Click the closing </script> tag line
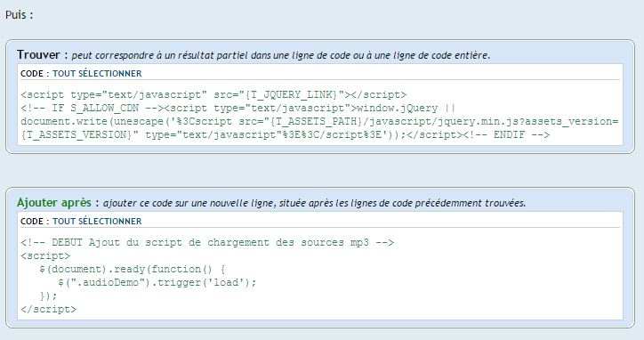This screenshot has height=340, width=644. (48, 309)
